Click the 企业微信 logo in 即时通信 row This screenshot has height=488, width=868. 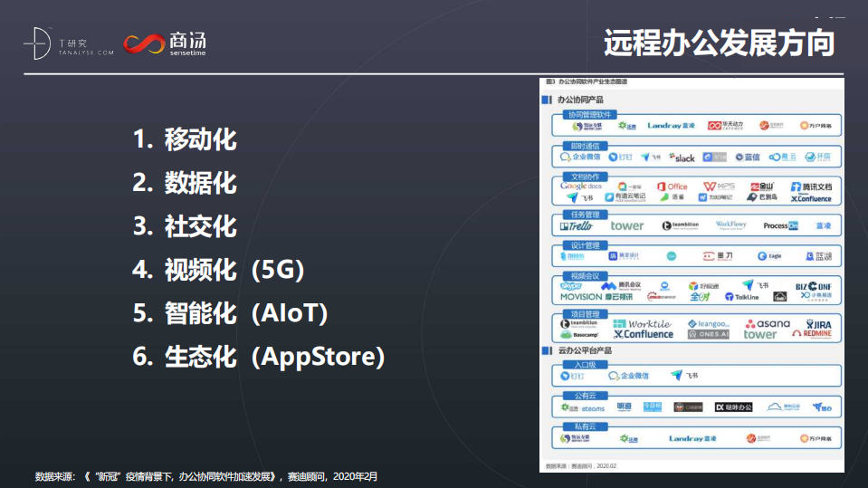click(580, 158)
